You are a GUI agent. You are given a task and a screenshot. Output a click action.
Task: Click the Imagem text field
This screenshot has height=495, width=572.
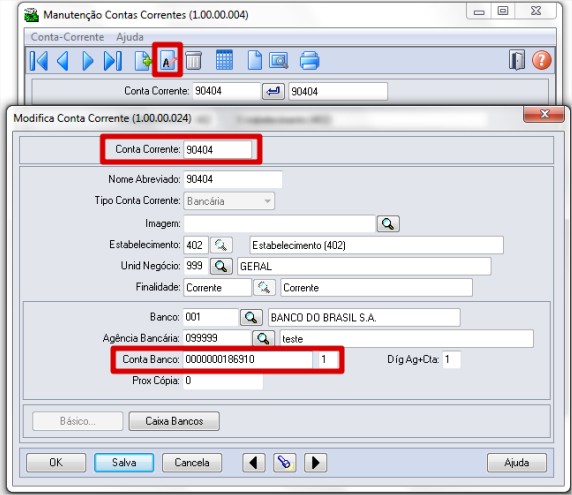tap(279, 224)
